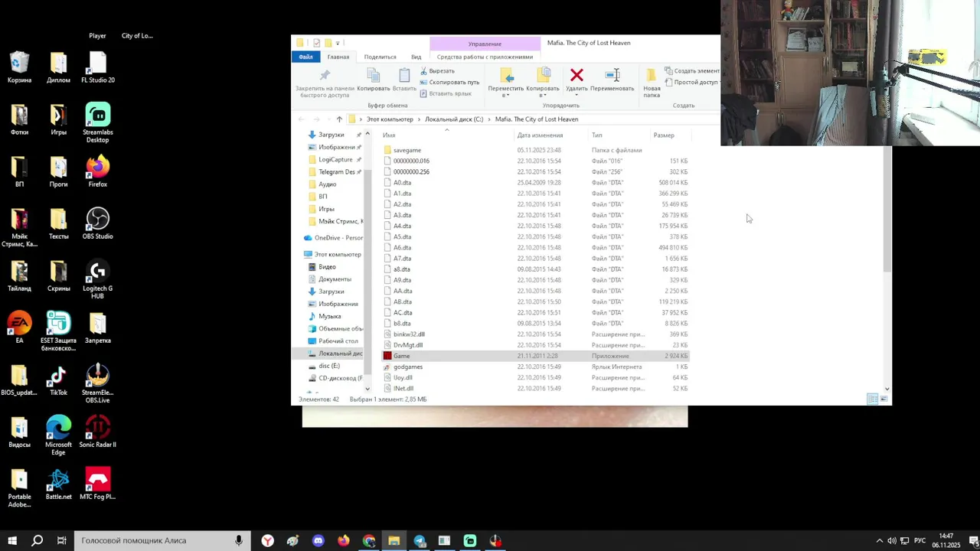Click the Delete red X icon in ribbon

(577, 75)
